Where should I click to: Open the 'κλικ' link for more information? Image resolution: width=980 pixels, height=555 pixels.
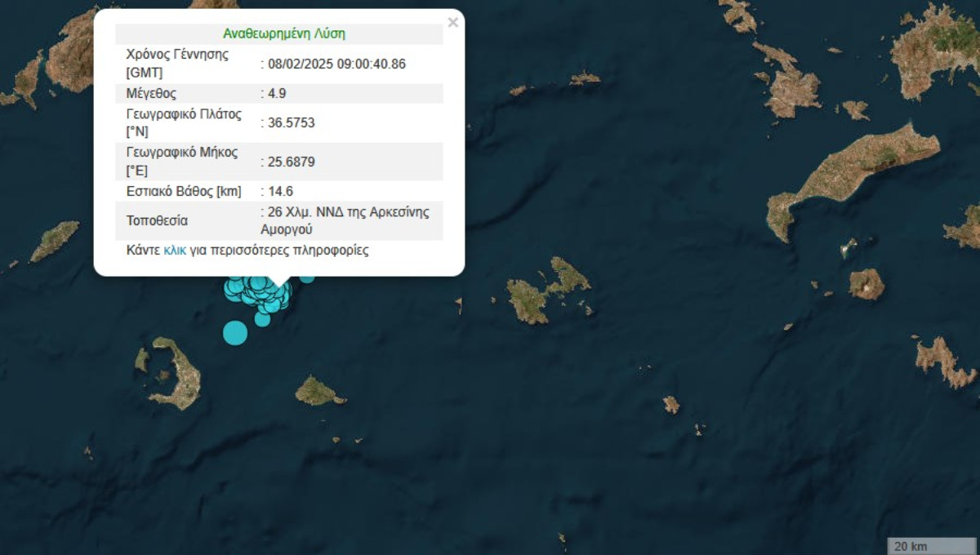click(175, 251)
